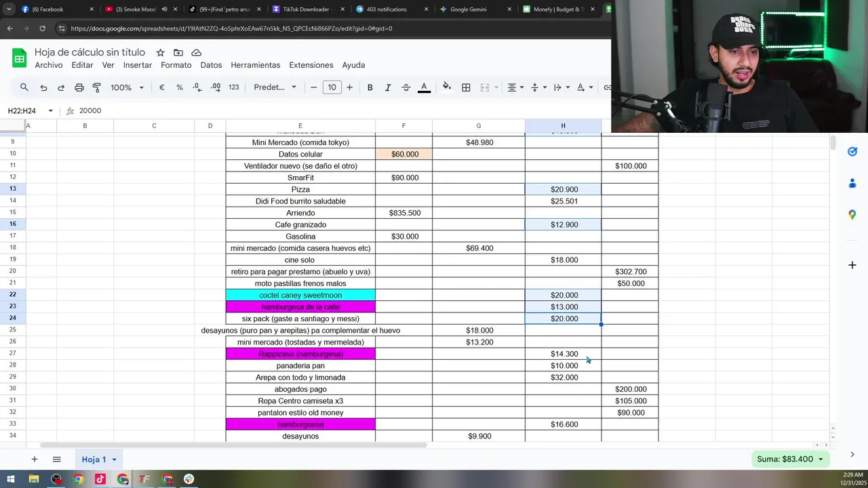Star the spreadsheet document

click(160, 52)
